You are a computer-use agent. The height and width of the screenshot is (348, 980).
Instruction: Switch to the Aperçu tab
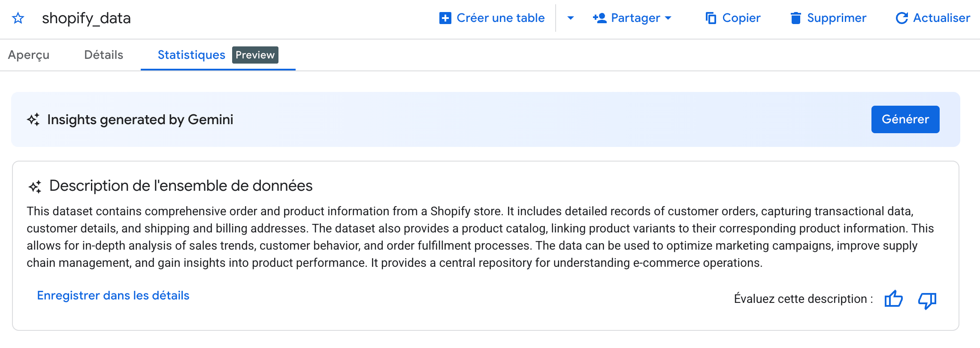point(29,55)
